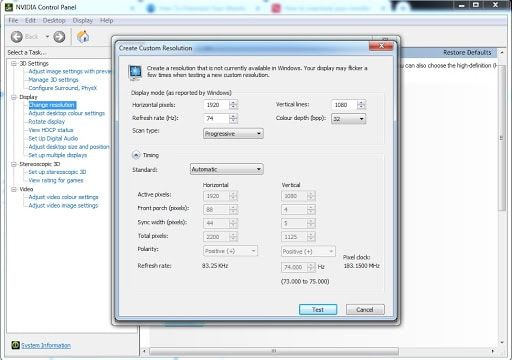Open the Colour depth dropdown
Screen dimensions: 512x360
tap(348, 119)
